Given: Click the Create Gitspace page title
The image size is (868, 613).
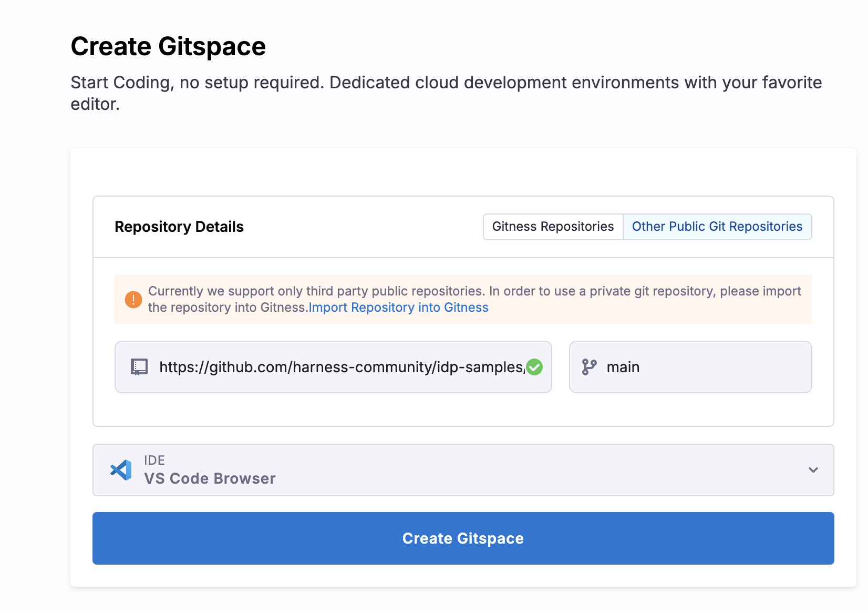Looking at the screenshot, I should click(168, 46).
